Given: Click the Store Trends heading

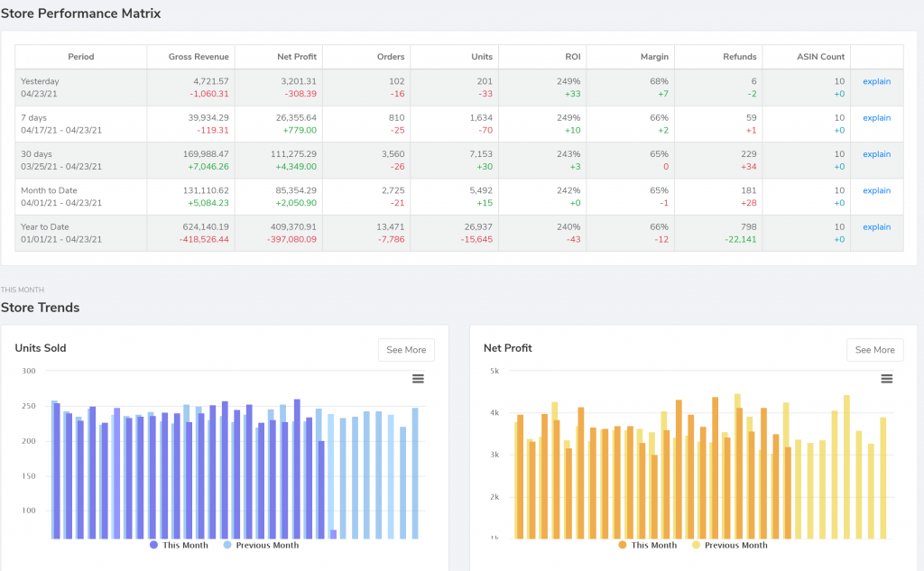Looking at the screenshot, I should point(40,308).
